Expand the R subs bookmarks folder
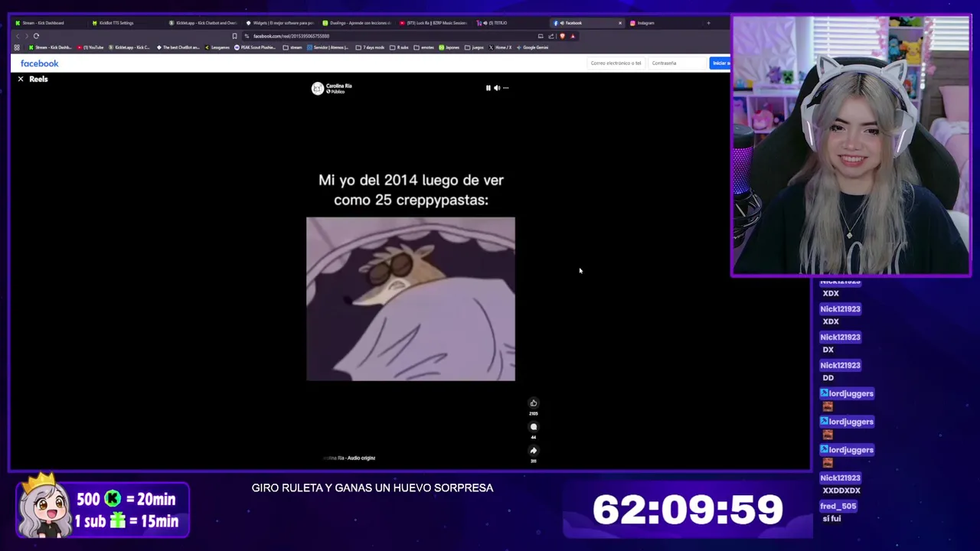 (399, 47)
